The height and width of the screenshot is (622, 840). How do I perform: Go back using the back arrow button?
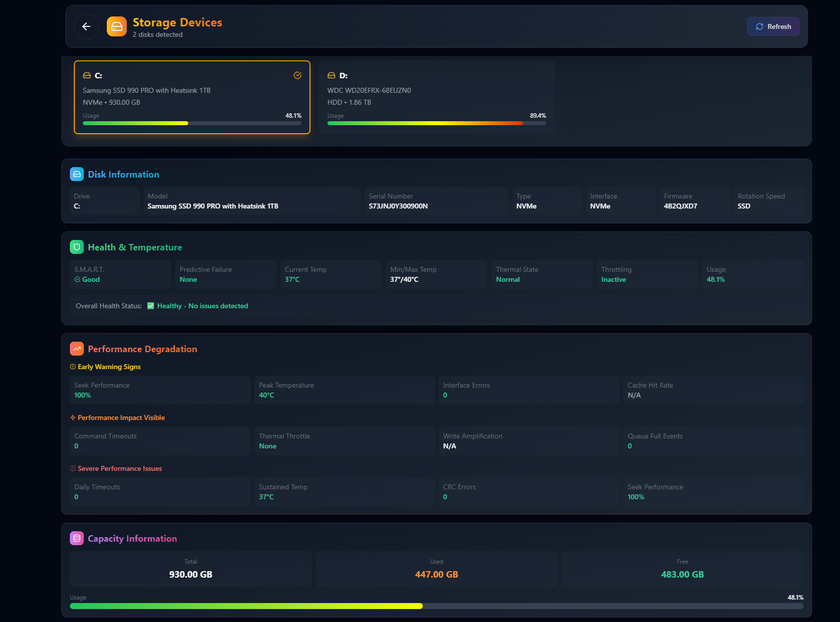(86, 26)
